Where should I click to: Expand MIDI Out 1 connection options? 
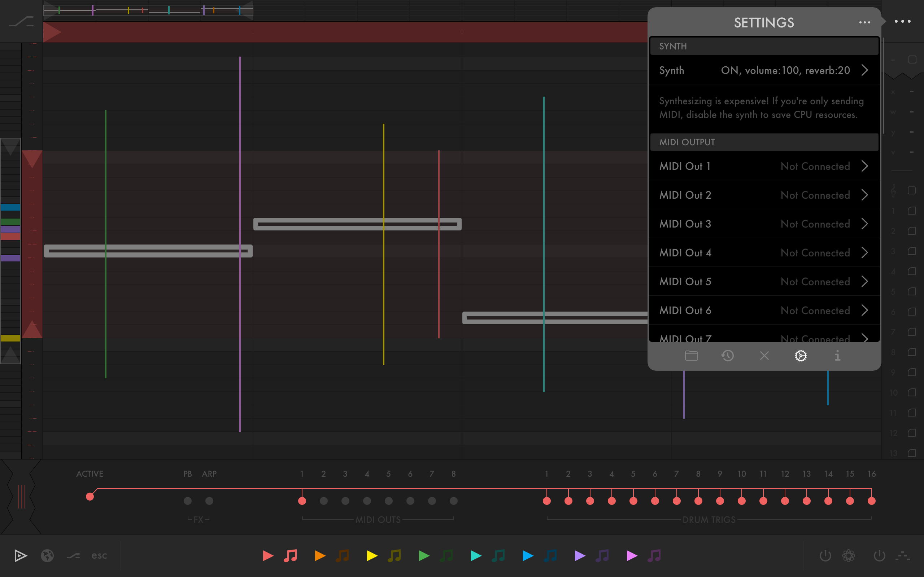pos(865,166)
